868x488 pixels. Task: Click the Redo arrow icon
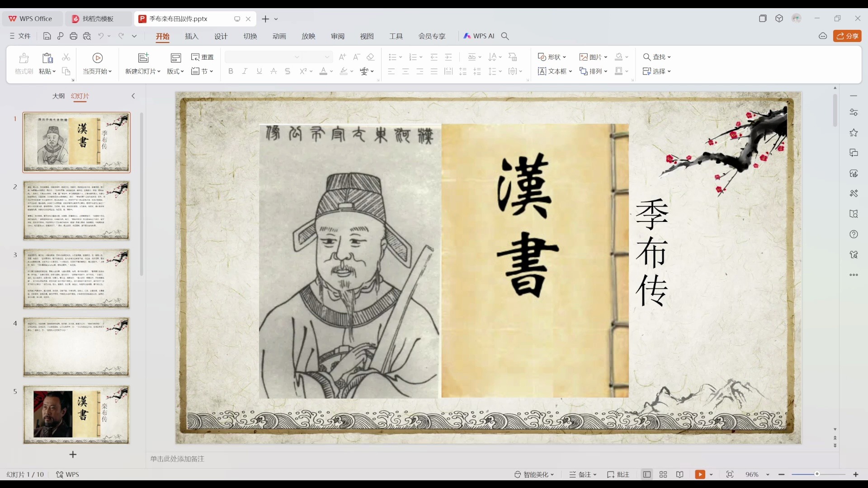pos(121,36)
